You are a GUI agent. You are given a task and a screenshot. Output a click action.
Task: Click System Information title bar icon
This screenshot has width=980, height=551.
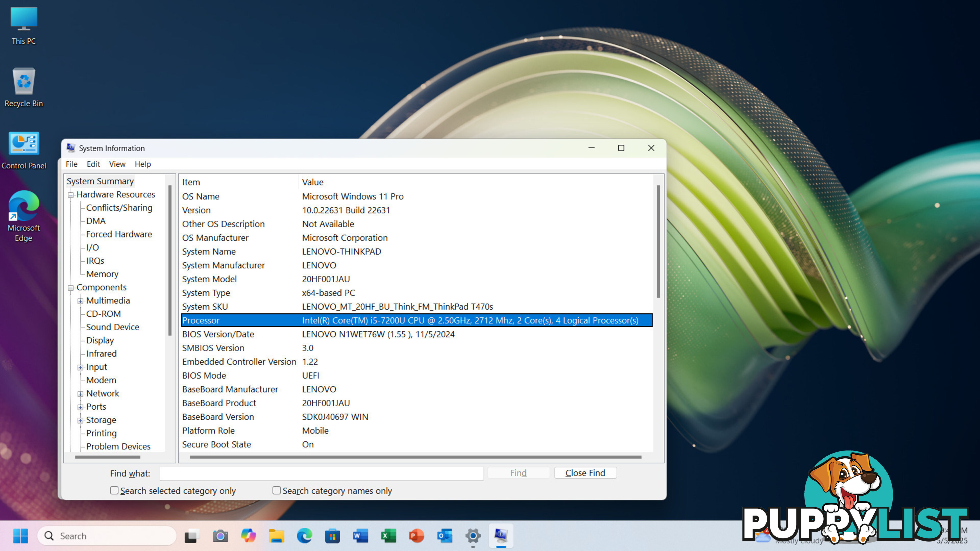71,148
